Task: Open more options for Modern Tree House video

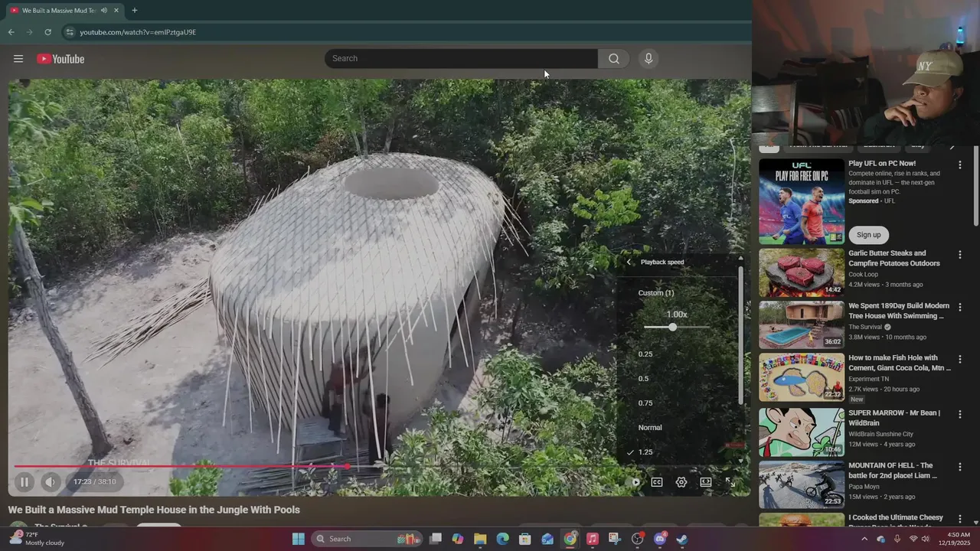Action: pos(960,307)
